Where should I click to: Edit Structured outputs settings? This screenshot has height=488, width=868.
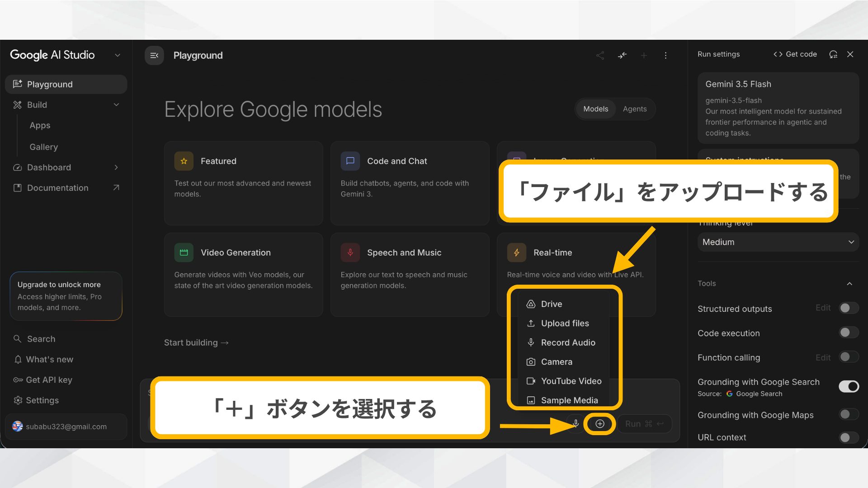[x=823, y=308]
